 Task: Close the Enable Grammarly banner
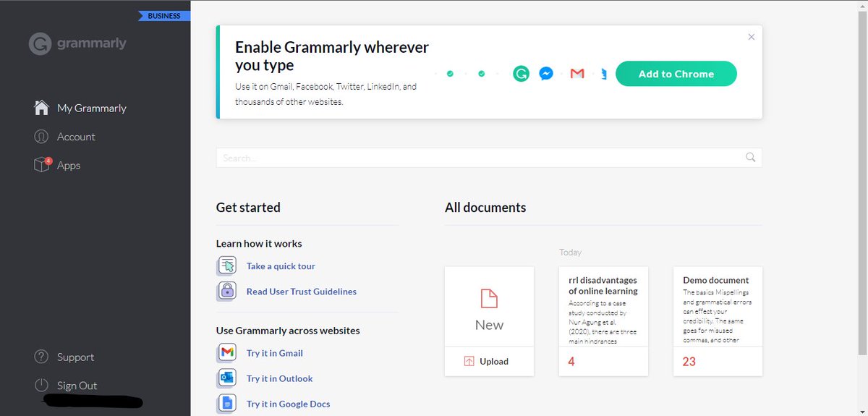click(751, 37)
